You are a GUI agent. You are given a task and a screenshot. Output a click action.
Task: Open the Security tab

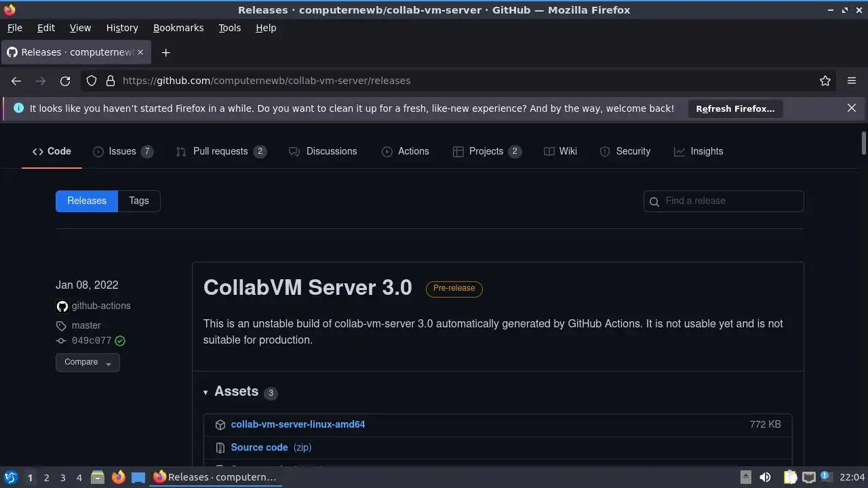(x=625, y=151)
